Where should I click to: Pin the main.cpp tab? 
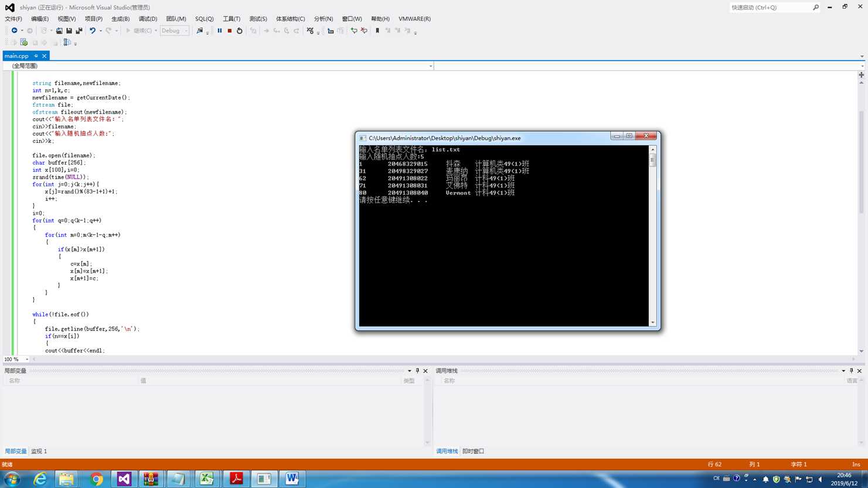[36, 56]
